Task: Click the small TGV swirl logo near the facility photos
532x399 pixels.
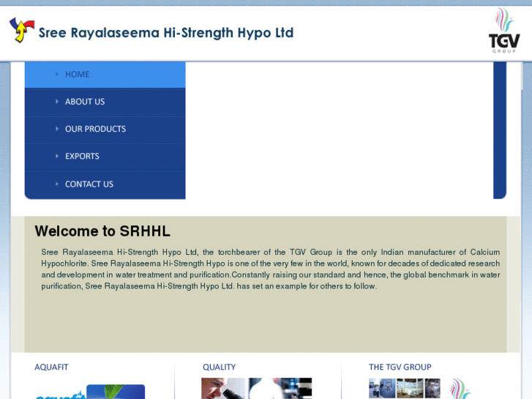Action: (x=460, y=389)
